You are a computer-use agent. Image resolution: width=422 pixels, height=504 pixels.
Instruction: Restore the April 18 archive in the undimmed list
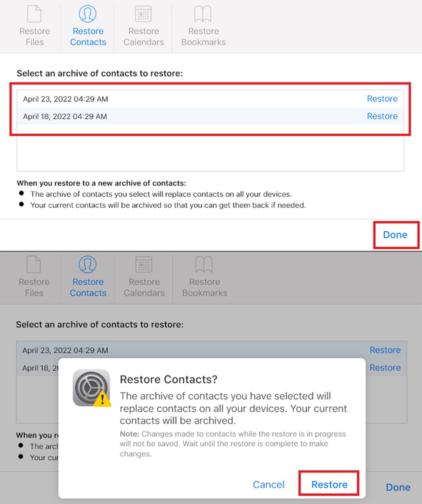point(382,116)
